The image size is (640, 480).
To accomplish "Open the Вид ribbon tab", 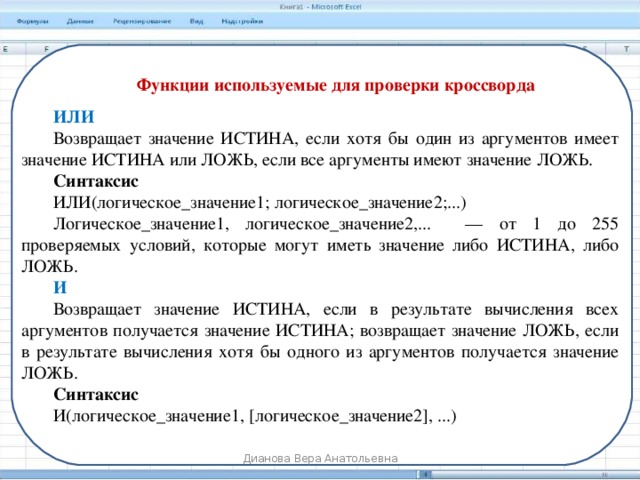I will [196, 21].
